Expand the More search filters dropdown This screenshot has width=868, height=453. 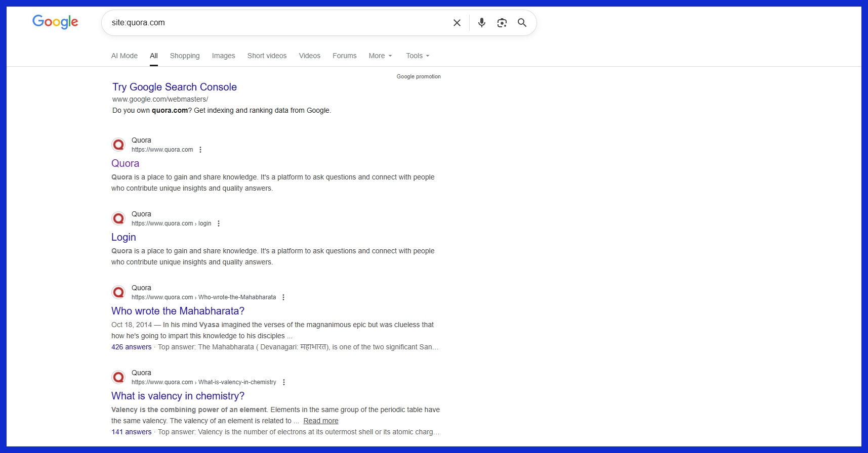(x=381, y=56)
